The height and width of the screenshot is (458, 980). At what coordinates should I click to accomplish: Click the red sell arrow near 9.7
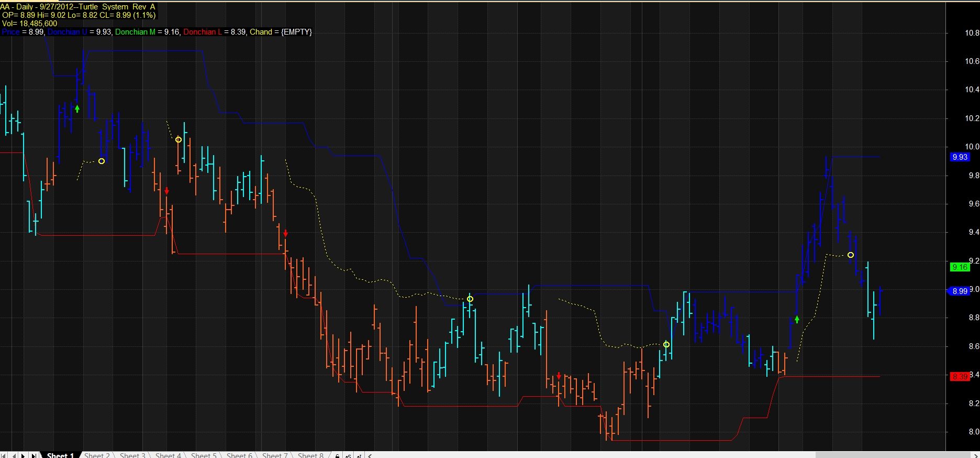(166, 191)
